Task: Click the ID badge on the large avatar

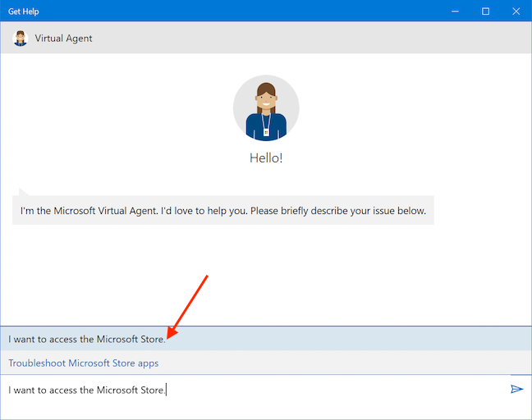Action: [266, 131]
